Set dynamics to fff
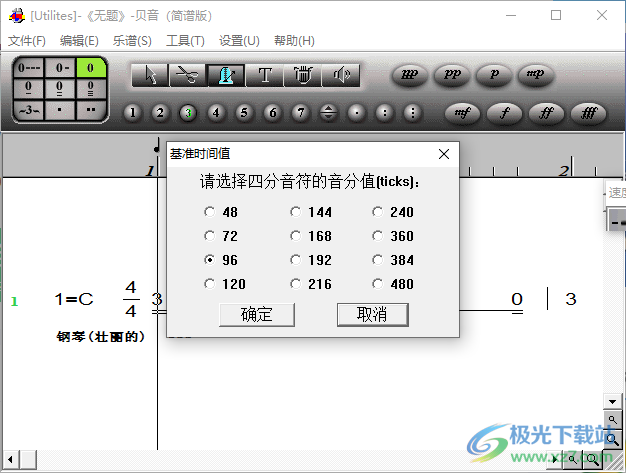This screenshot has height=473, width=626. tap(588, 113)
